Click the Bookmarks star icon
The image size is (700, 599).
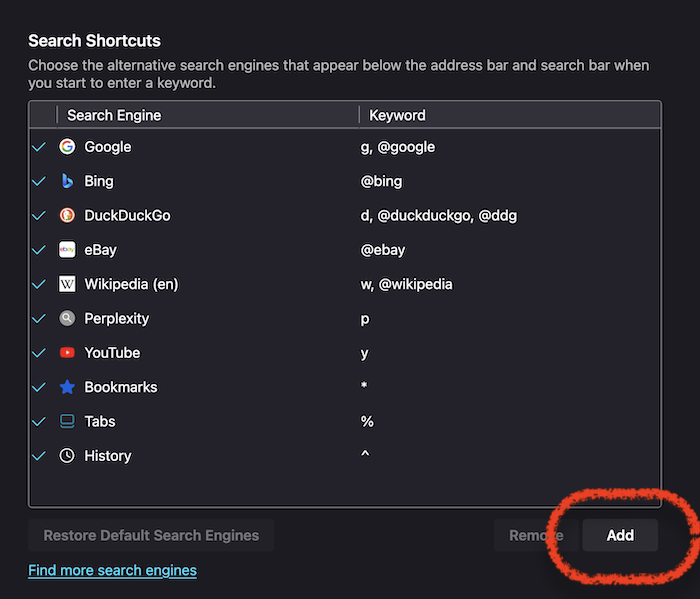pos(67,387)
